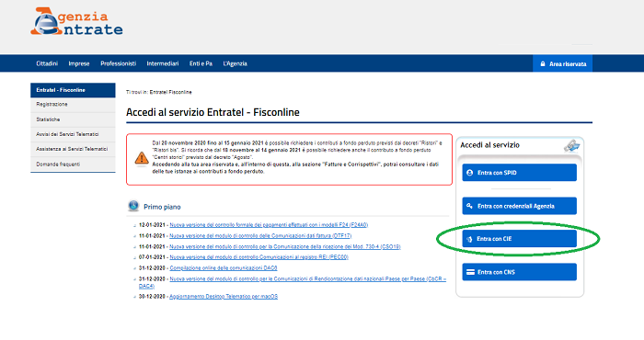Screen dimensions: 644x340
Task: Click the card icon in the CNS button
Action: [471, 272]
